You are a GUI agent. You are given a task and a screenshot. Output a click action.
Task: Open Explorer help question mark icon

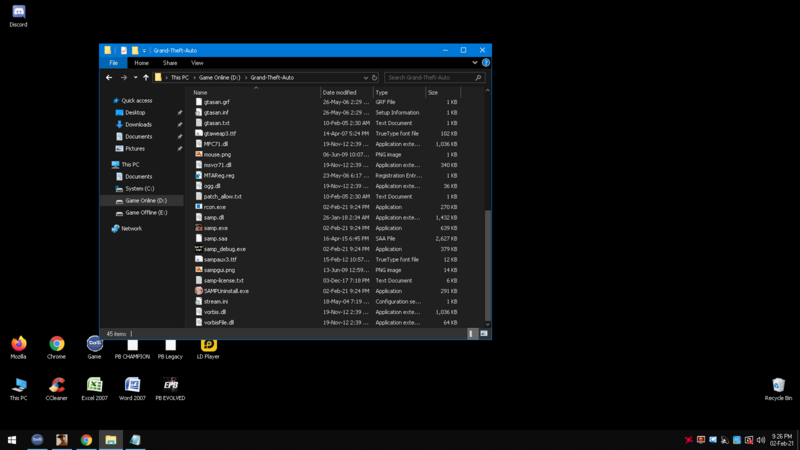point(486,63)
